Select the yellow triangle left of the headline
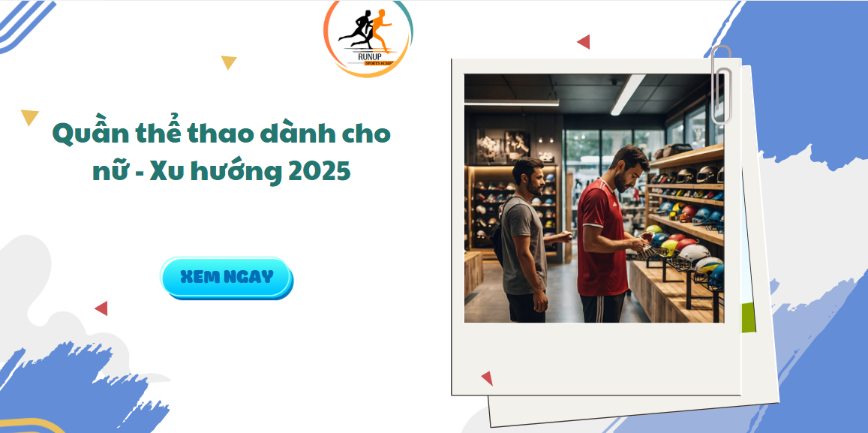Image resolution: width=868 pixels, height=433 pixels. (29, 117)
